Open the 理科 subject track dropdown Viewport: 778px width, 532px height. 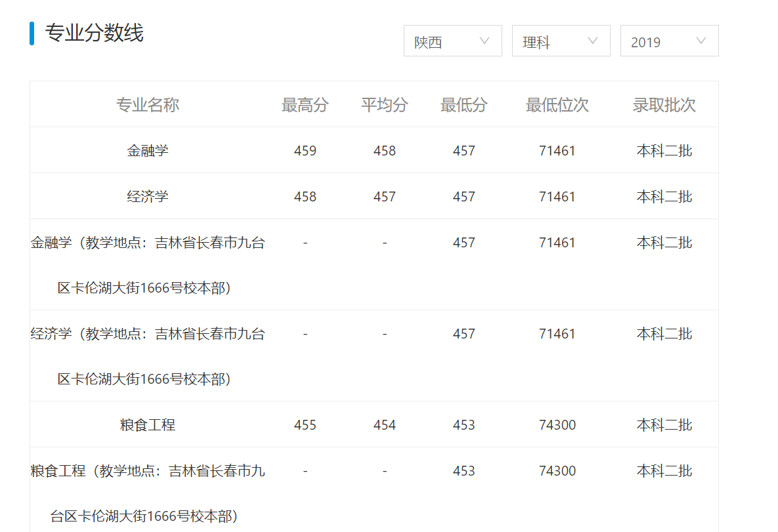[x=561, y=41]
